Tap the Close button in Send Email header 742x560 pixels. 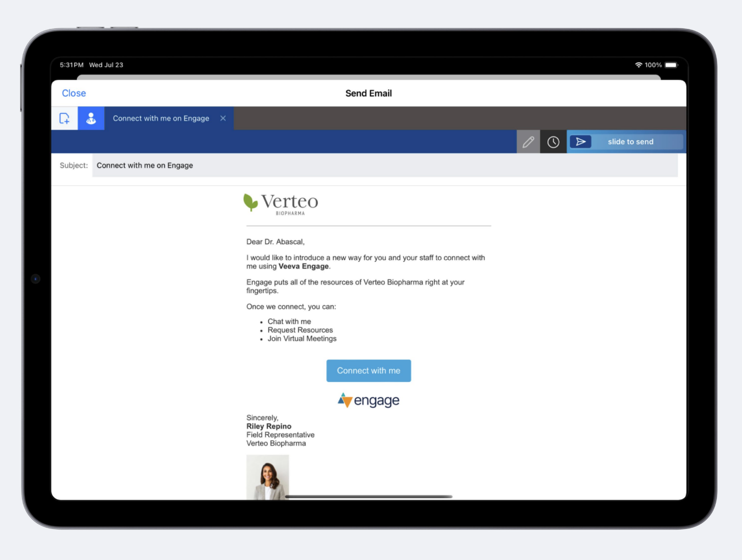(x=74, y=93)
